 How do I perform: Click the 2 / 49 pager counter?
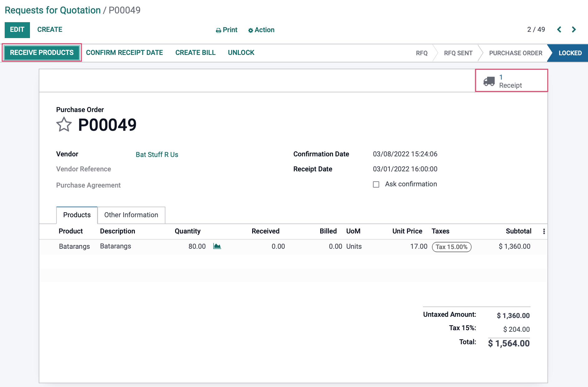[x=536, y=30]
